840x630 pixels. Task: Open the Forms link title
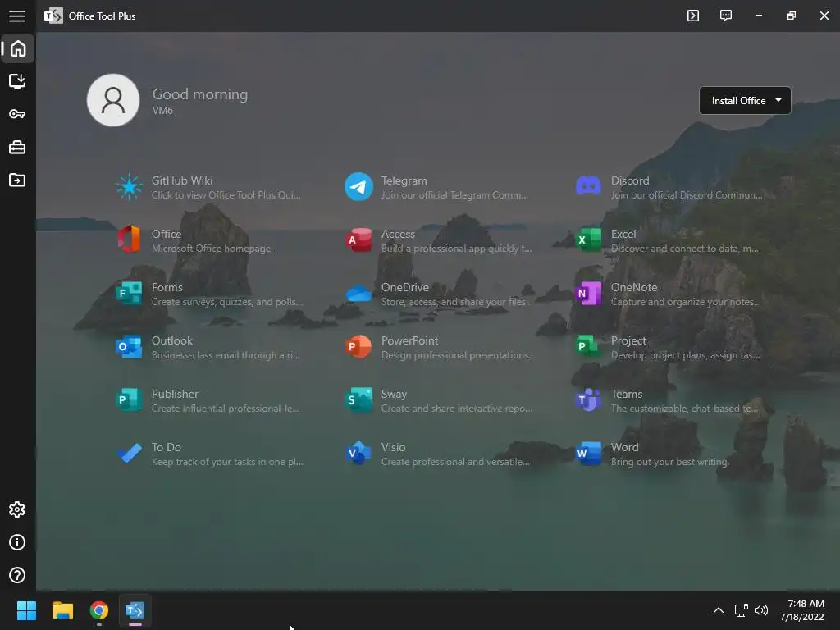(167, 287)
